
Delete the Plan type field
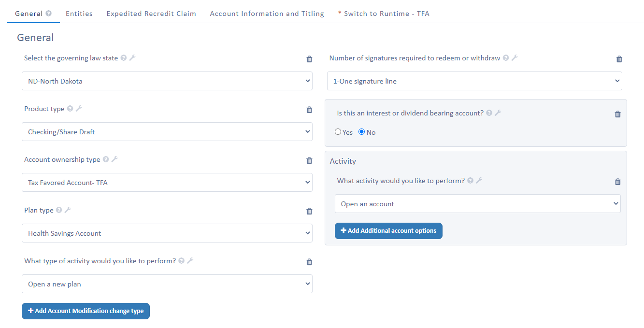click(x=309, y=211)
